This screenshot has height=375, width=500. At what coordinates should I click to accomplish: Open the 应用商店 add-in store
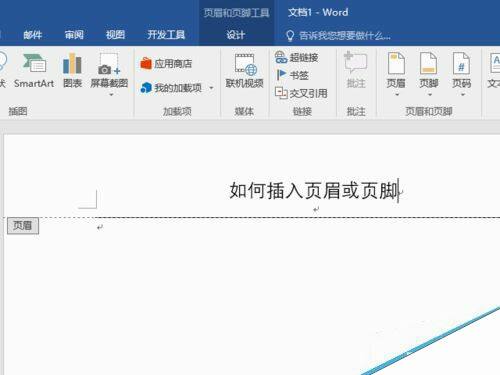point(166,63)
